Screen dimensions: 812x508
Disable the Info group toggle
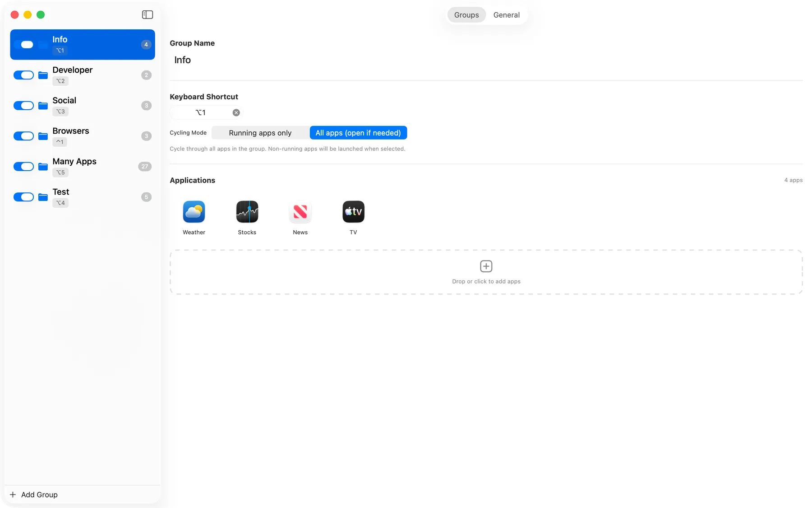pyautogui.click(x=24, y=45)
